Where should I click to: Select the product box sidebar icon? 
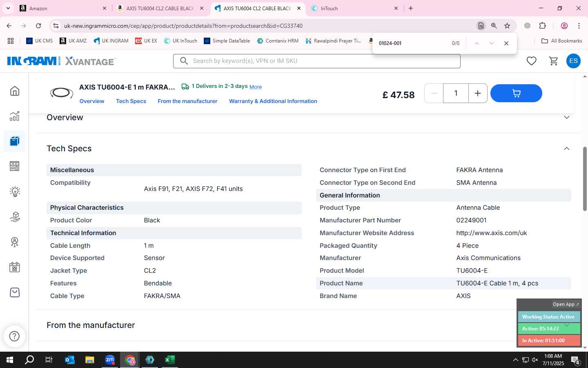(15, 141)
